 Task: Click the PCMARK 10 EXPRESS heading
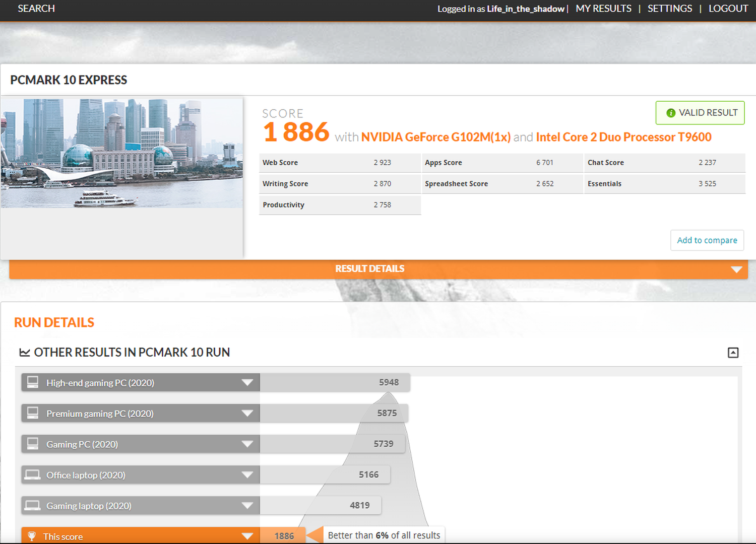click(x=69, y=80)
